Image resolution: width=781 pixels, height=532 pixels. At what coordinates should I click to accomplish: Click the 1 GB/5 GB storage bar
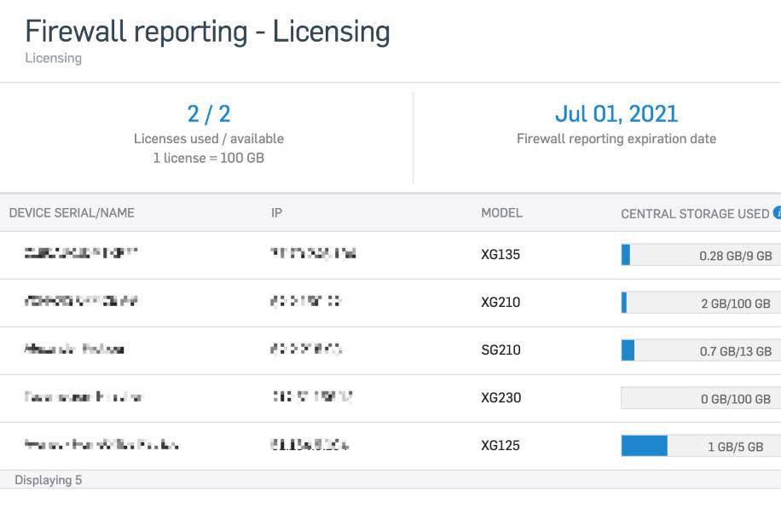point(701,445)
